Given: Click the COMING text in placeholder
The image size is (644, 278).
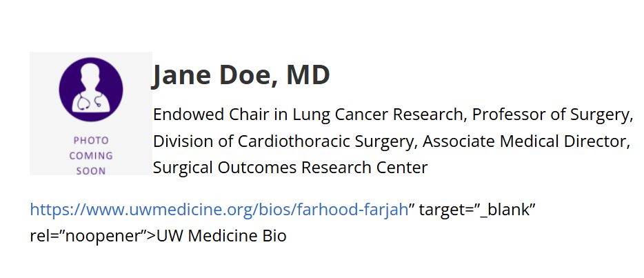Looking at the screenshot, I should 91,156.
